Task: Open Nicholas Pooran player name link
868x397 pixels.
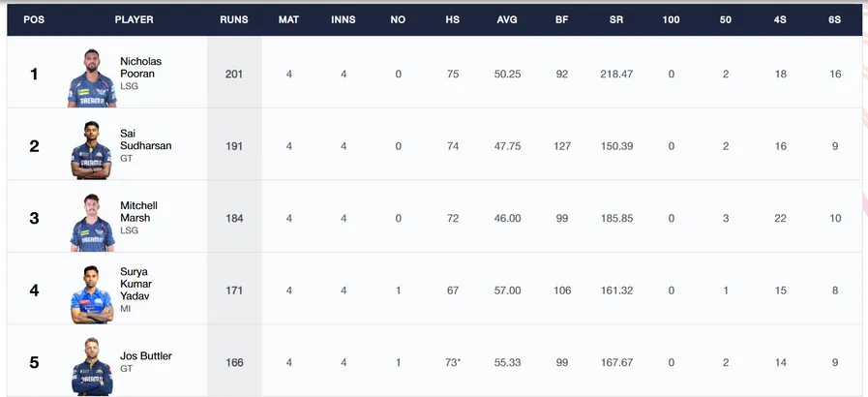Action: tap(140, 68)
